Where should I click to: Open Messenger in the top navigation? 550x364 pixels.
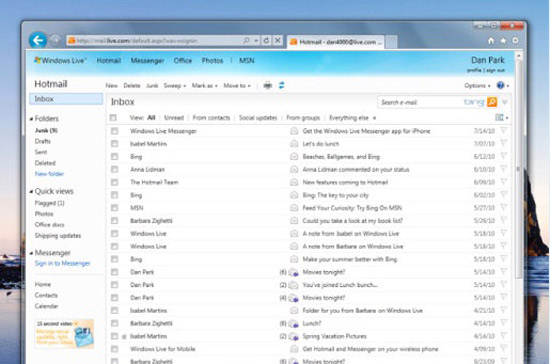[147, 61]
